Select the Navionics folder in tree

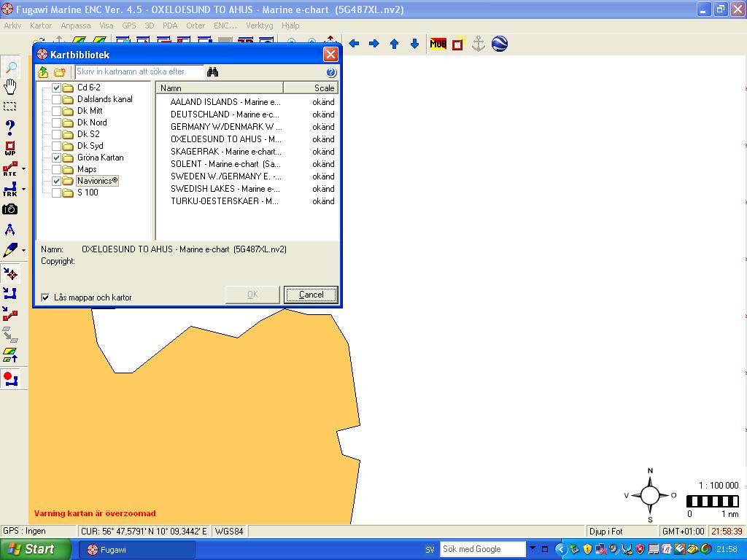(97, 181)
